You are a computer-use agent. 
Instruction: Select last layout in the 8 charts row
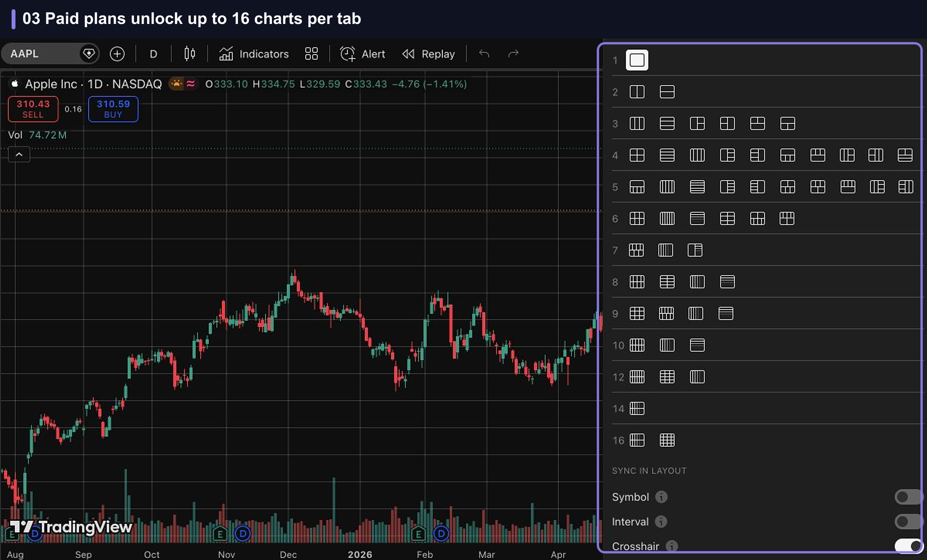point(727,282)
